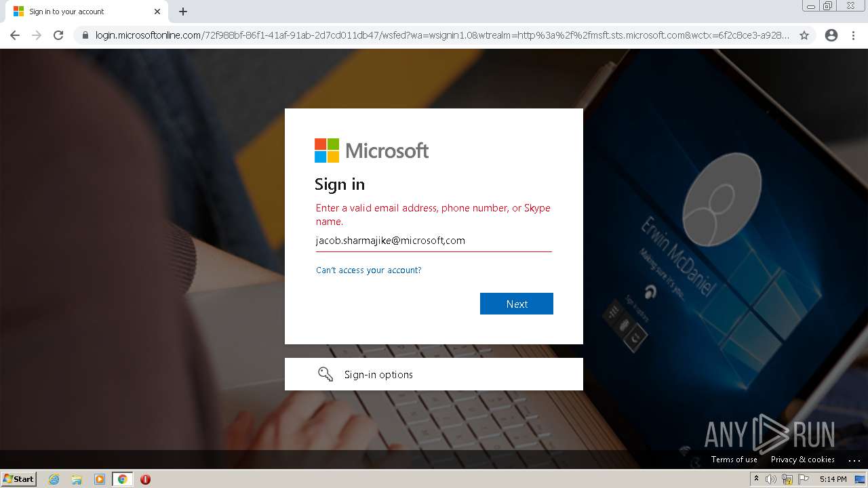Open Sign-in options
868x488 pixels.
434,374
